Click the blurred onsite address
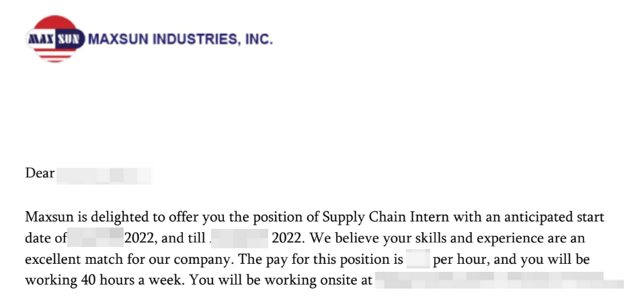644x300 pixels. tap(499, 280)
